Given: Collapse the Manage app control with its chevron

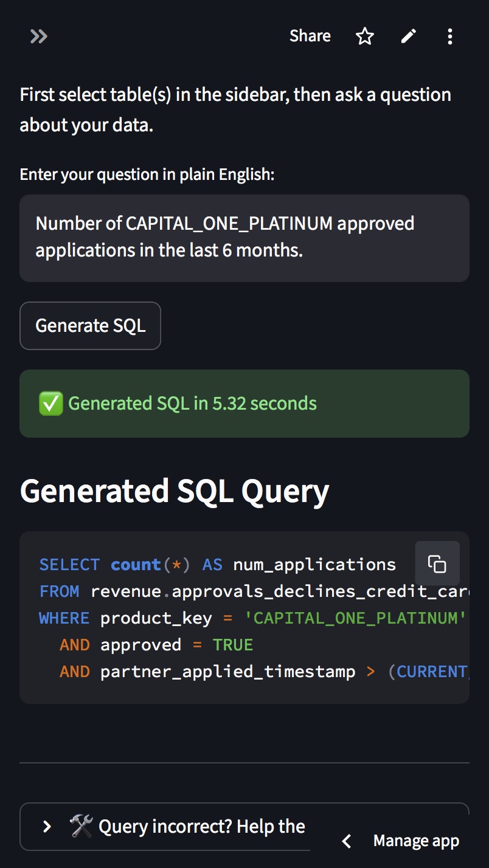Looking at the screenshot, I should coord(346,841).
